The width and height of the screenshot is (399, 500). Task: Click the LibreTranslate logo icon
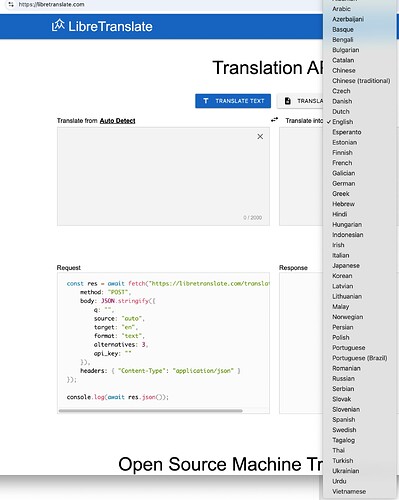[x=58, y=26]
